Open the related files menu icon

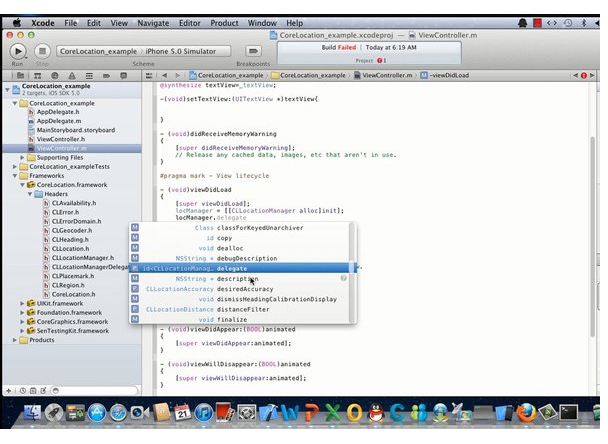click(149, 76)
